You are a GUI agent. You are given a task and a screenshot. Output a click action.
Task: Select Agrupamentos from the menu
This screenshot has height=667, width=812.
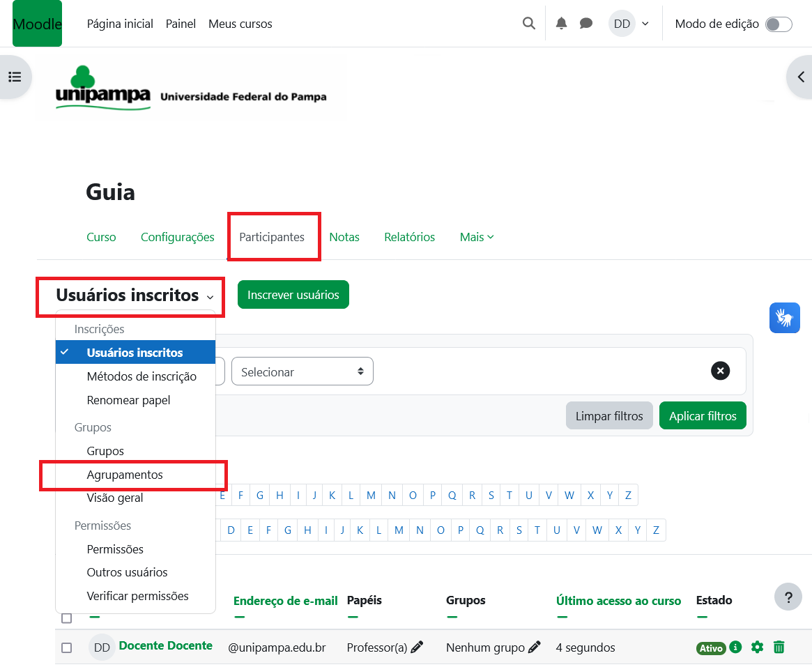coord(125,475)
